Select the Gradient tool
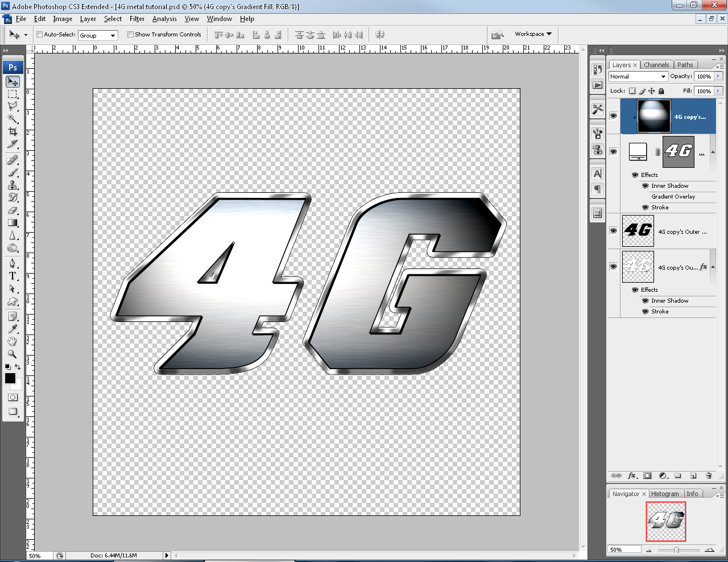The image size is (728, 562). coord(13,223)
